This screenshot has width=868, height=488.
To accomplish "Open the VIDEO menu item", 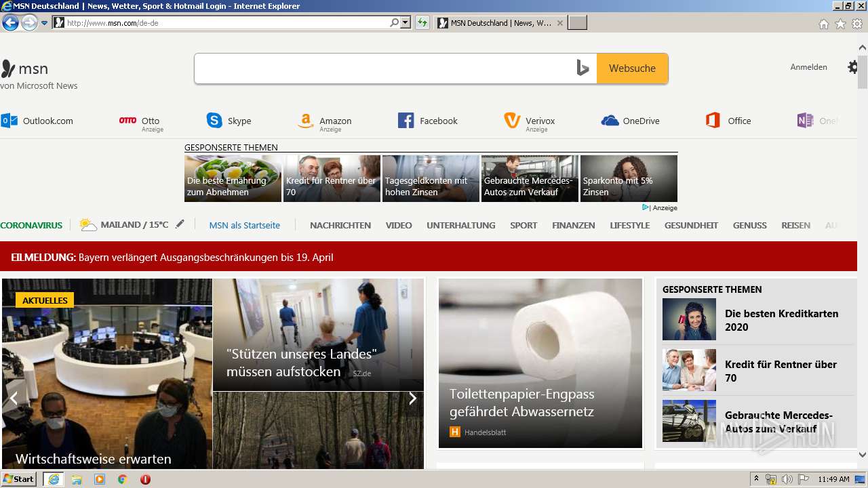I will click(x=399, y=225).
